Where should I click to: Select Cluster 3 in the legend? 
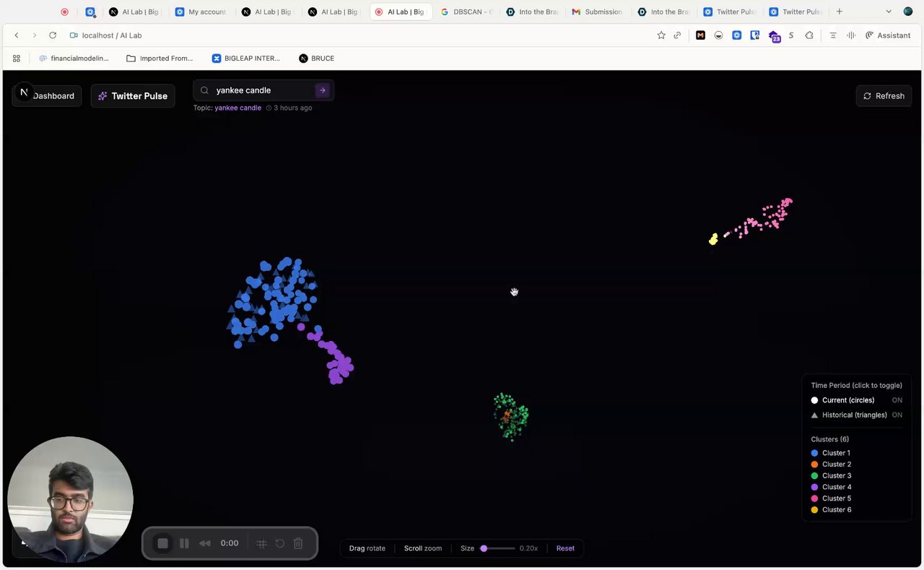click(831, 475)
